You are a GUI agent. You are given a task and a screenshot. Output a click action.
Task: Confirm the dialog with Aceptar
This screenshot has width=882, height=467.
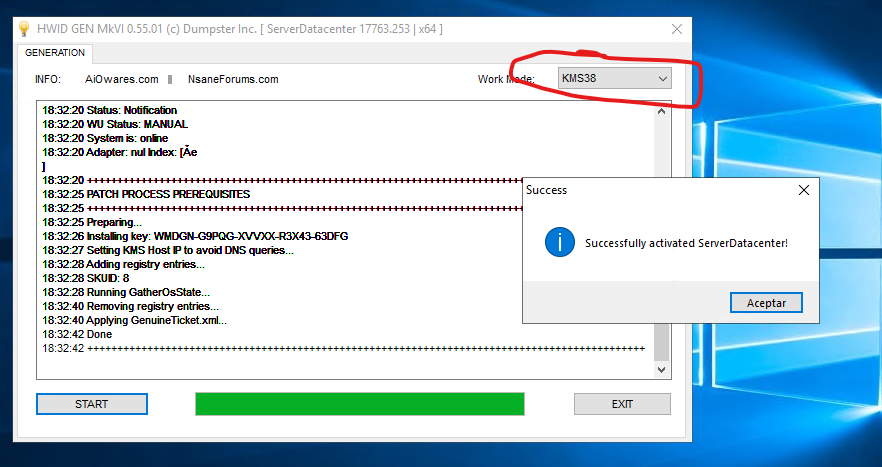[x=766, y=303]
